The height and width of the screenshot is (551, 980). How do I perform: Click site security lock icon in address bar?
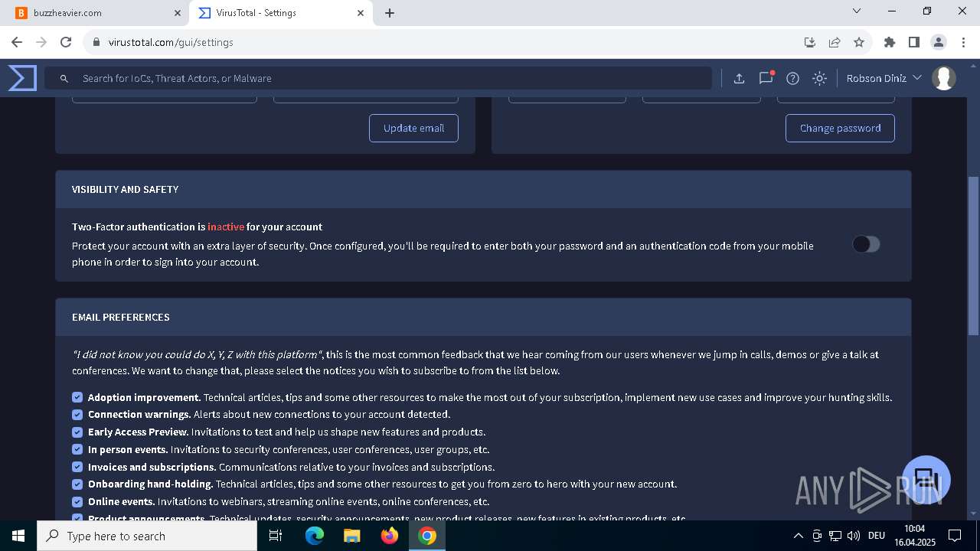coord(96,42)
